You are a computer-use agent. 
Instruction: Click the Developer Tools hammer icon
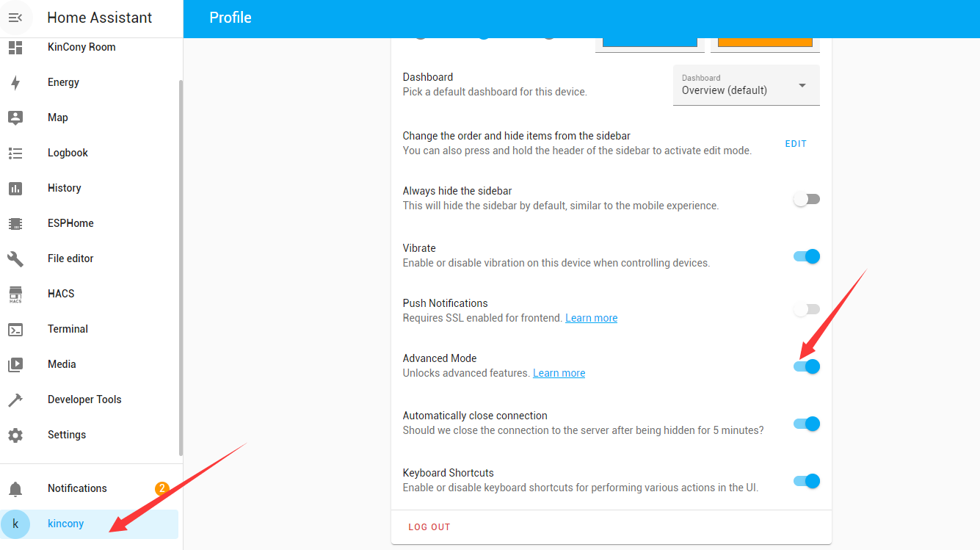15,399
